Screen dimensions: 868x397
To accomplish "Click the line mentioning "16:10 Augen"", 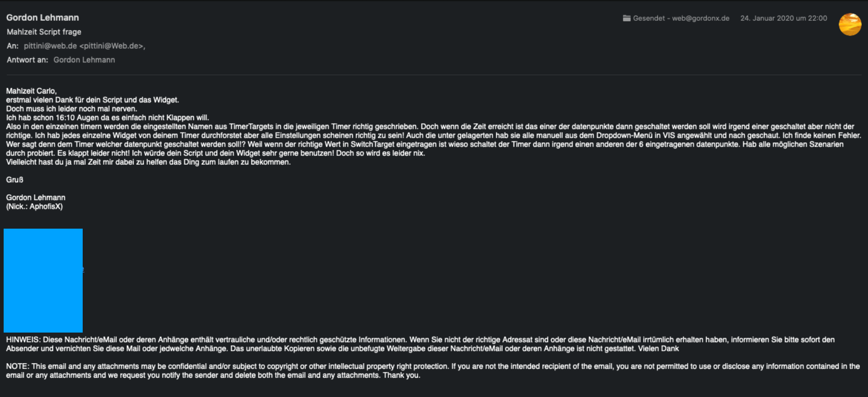I will (107, 117).
